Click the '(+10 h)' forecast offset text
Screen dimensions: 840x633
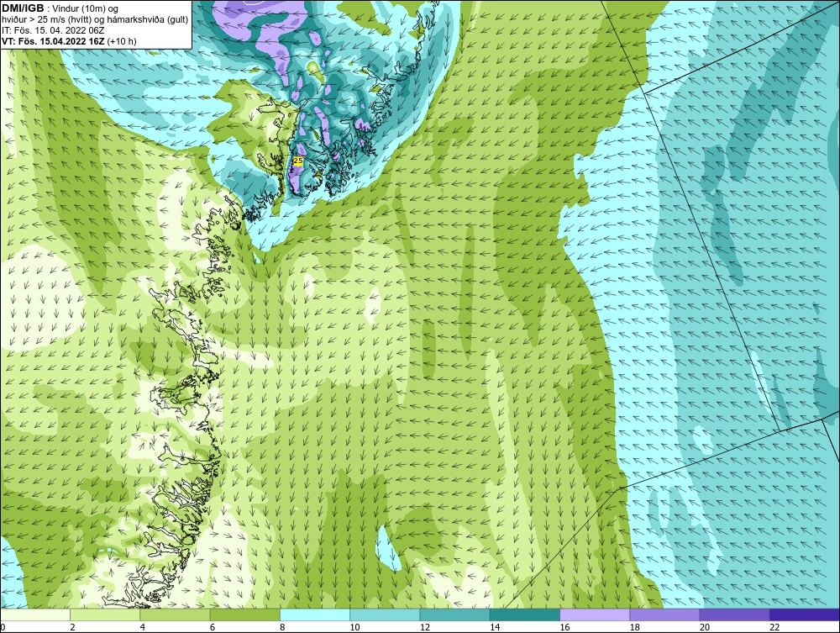tap(122, 40)
